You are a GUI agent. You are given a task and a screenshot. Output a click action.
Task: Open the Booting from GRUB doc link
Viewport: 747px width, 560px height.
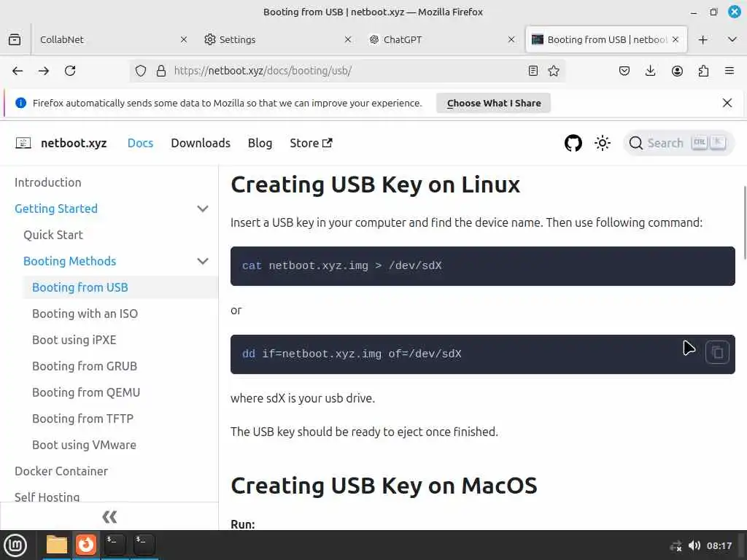click(x=85, y=366)
